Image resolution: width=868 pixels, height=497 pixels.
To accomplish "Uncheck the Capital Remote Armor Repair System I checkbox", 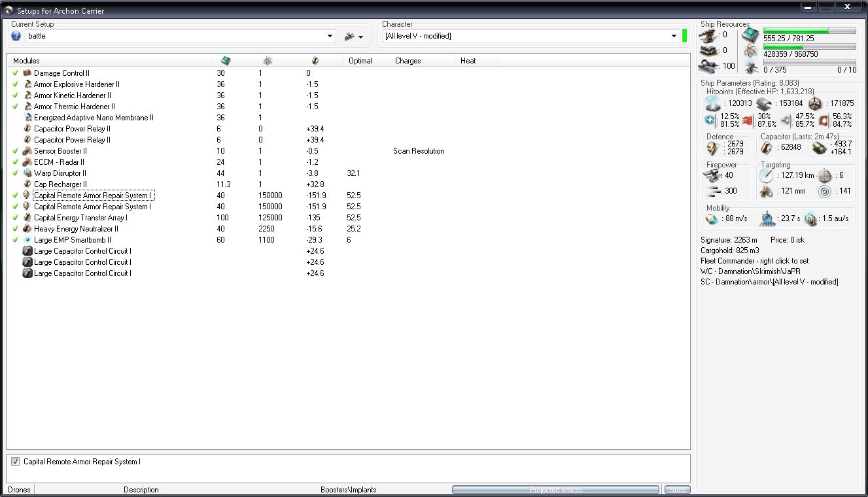I will [15, 462].
